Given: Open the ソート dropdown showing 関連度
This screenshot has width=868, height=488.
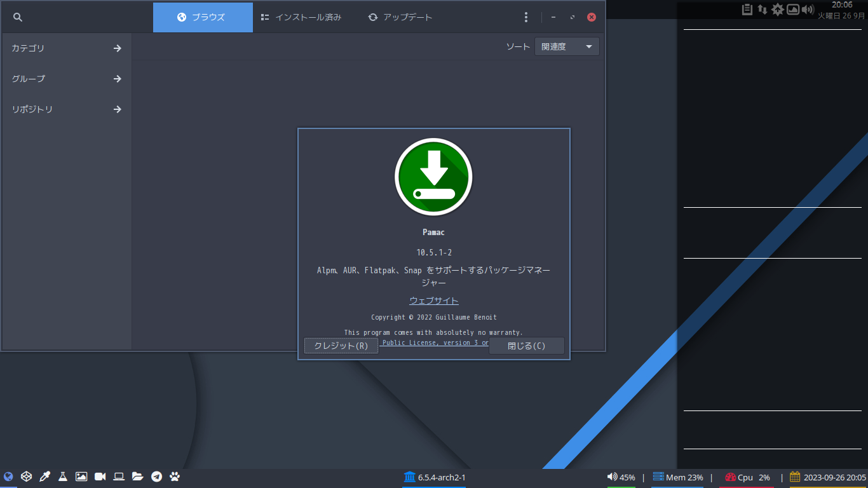Looking at the screenshot, I should click(x=567, y=46).
